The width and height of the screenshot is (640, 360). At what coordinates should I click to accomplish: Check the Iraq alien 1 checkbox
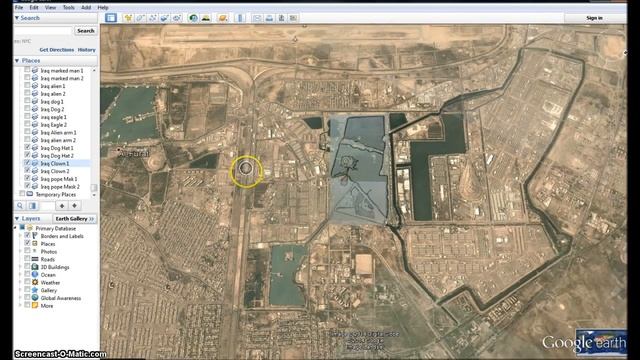(27, 86)
